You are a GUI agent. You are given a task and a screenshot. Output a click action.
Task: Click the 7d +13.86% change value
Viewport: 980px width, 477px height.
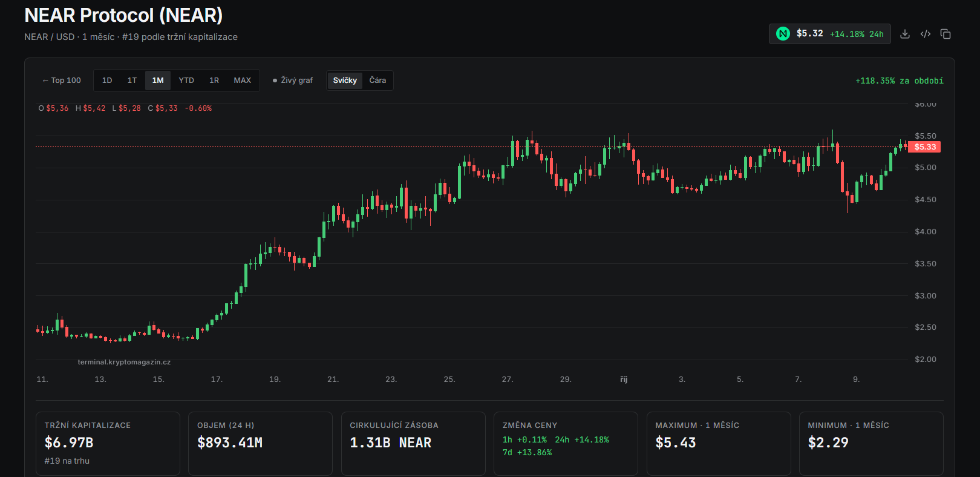pyautogui.click(x=527, y=453)
